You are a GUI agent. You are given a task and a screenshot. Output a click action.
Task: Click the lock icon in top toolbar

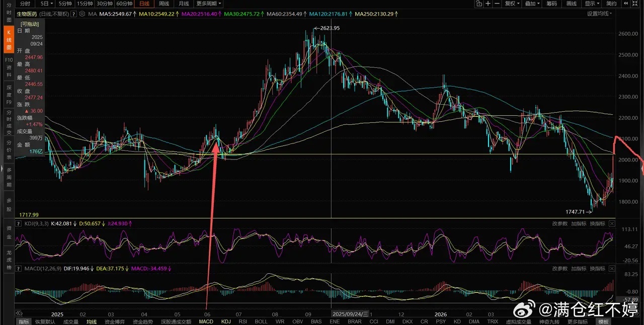(478, 4)
